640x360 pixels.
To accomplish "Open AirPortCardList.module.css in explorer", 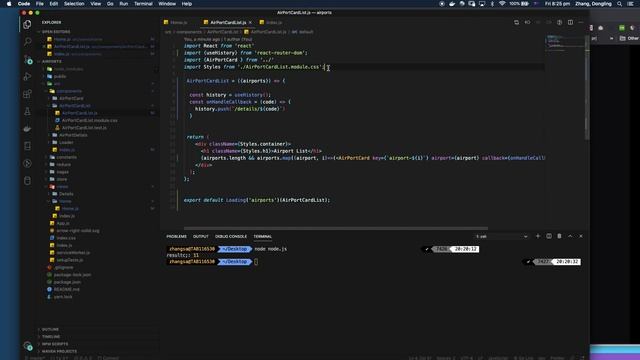I will click(x=89, y=120).
